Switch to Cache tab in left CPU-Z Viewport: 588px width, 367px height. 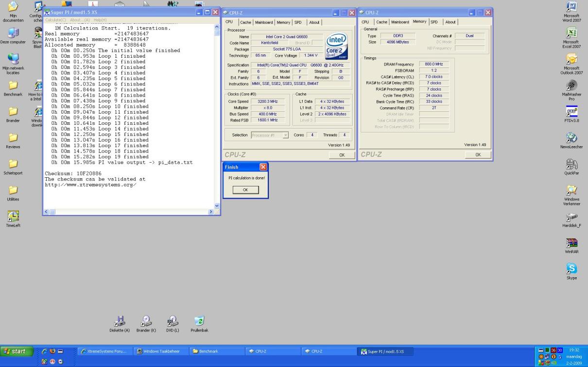246,22
